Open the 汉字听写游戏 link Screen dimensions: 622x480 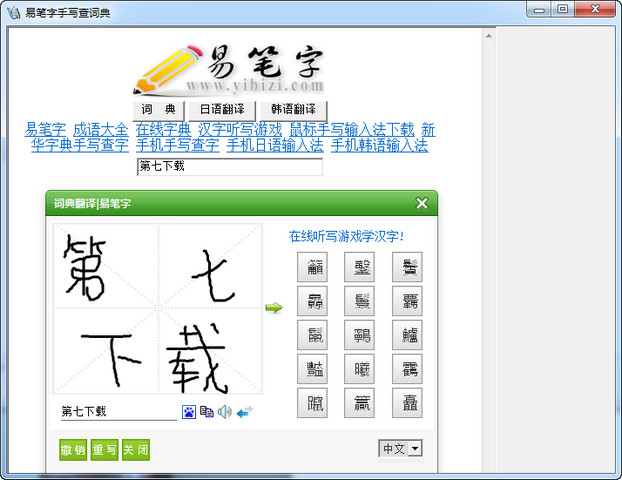[x=240, y=130]
